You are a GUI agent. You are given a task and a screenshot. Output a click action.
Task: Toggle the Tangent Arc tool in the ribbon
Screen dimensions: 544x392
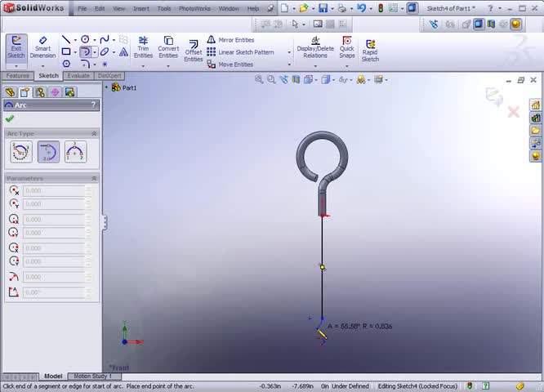click(x=85, y=52)
